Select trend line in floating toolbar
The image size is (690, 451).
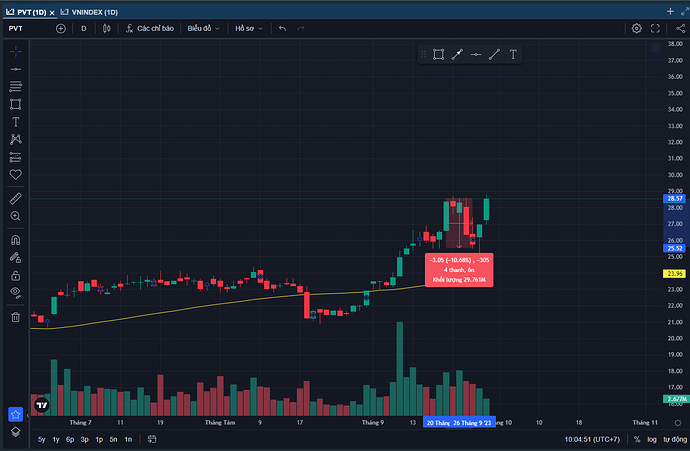[x=494, y=55]
